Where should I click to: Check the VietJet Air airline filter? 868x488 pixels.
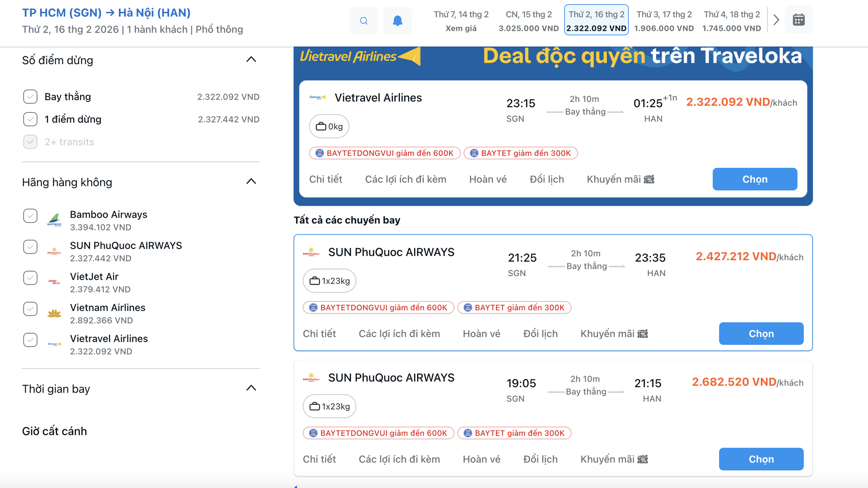[x=30, y=278]
